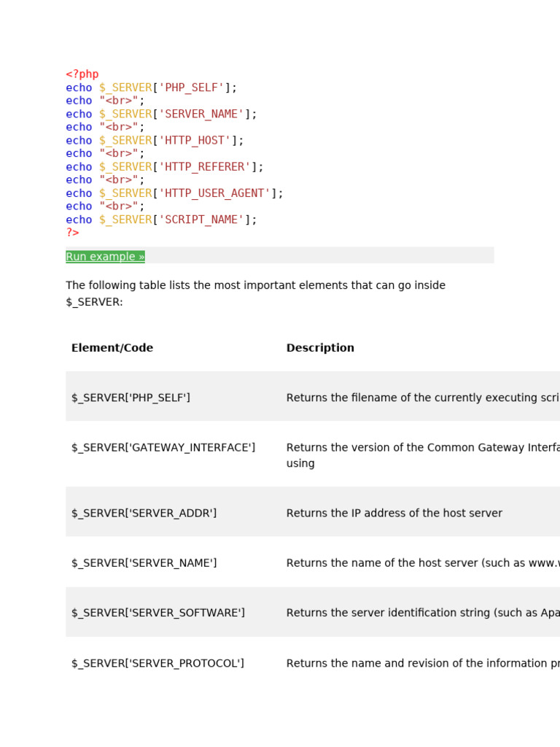Select code line echo $_SERVER['PHP_SELF'];
Image resolution: width=560 pixels, height=747 pixels.
[x=151, y=88]
